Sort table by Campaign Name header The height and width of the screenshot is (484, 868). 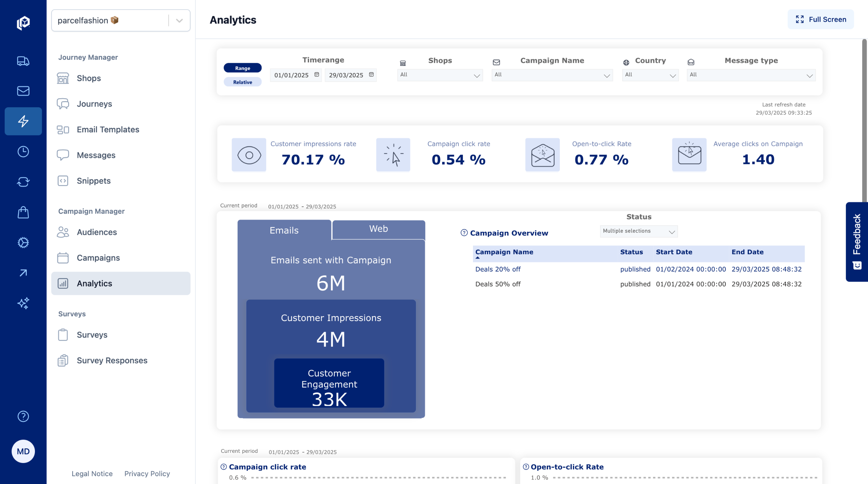point(504,252)
